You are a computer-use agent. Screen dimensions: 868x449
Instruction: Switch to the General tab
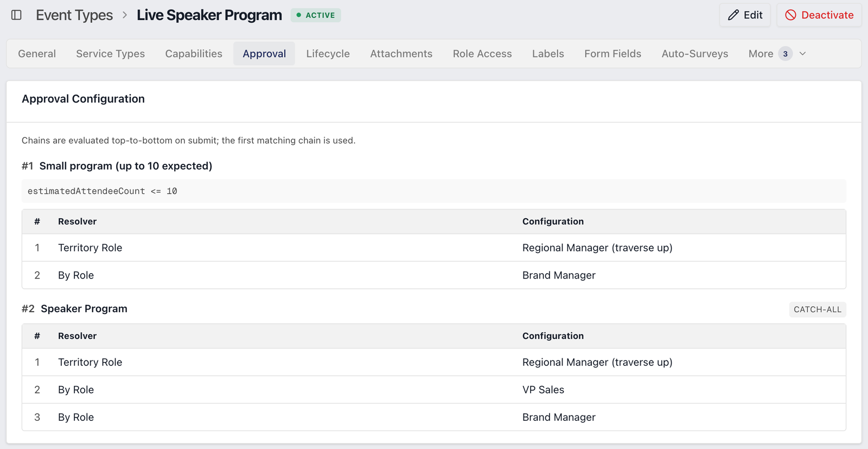coord(37,54)
